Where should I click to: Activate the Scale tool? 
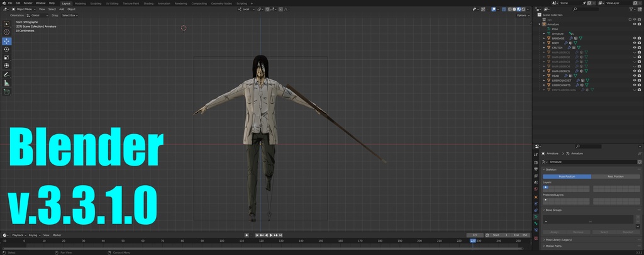coord(6,57)
